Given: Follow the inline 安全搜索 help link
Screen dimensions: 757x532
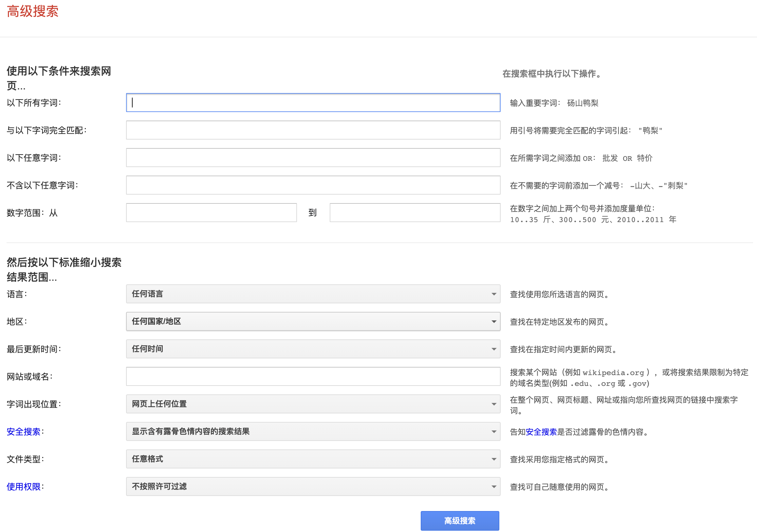Looking at the screenshot, I should click(541, 431).
